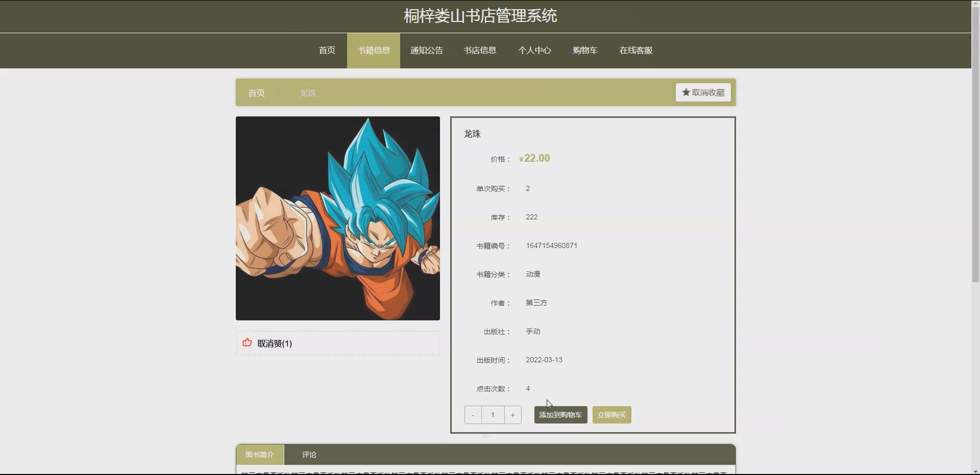Viewport: 980px width, 475px height.
Task: Click the Goku book cover image
Action: [337, 218]
